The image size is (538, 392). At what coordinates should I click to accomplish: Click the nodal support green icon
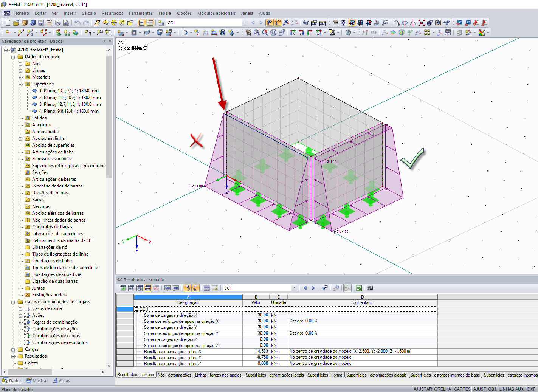58,33
